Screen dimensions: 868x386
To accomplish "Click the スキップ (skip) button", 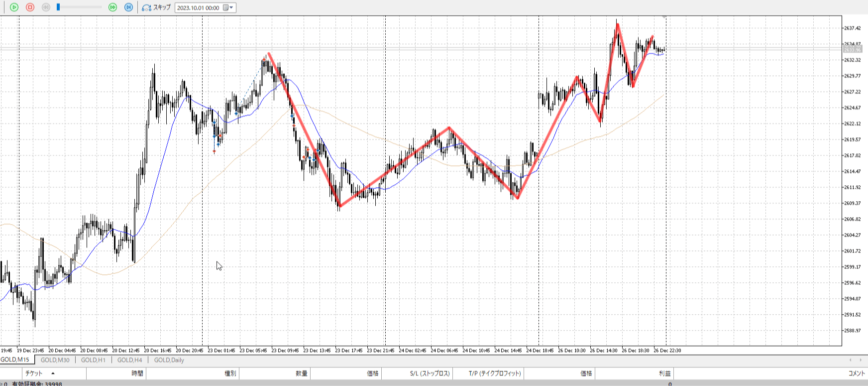I will tap(156, 7).
